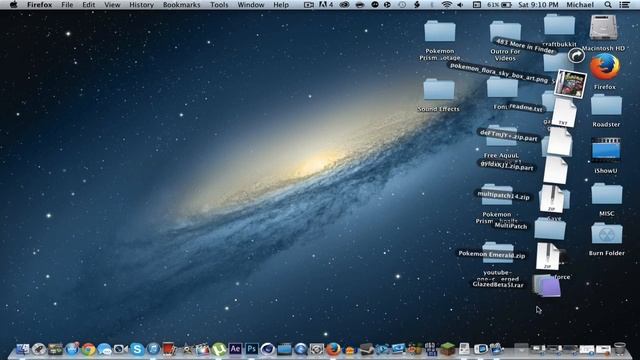The width and height of the screenshot is (640, 360).
Task: Click the Wi-Fi status icon
Action: 447,5
